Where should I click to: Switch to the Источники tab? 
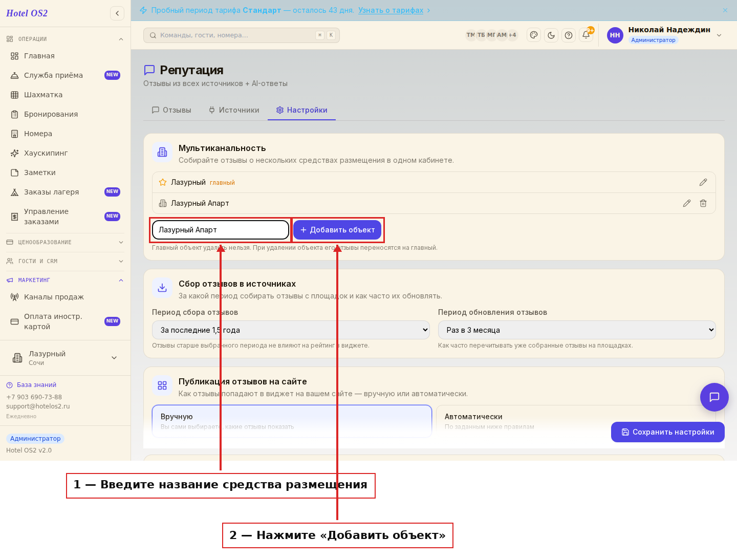point(234,110)
